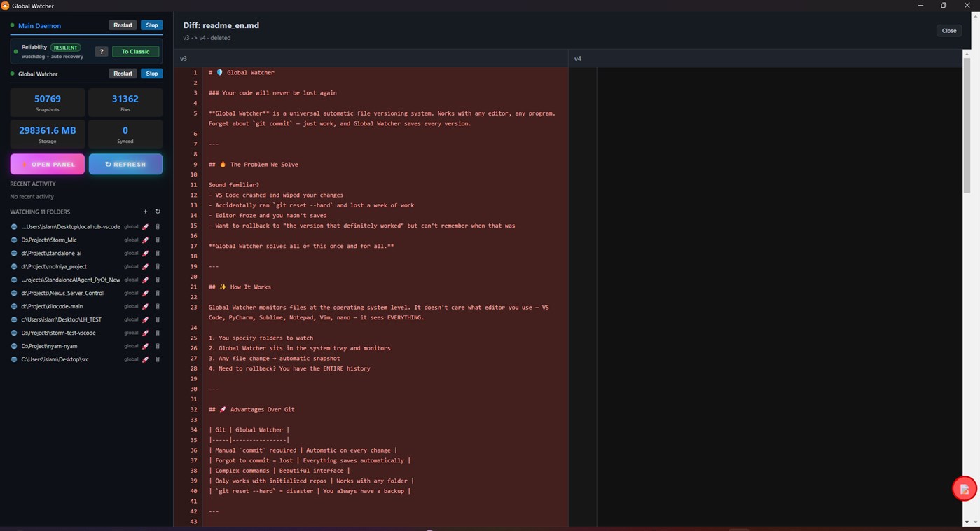Viewport: 980px width, 531px height.
Task: Click the rocket icon for molniya_project folder
Action: tap(146, 267)
